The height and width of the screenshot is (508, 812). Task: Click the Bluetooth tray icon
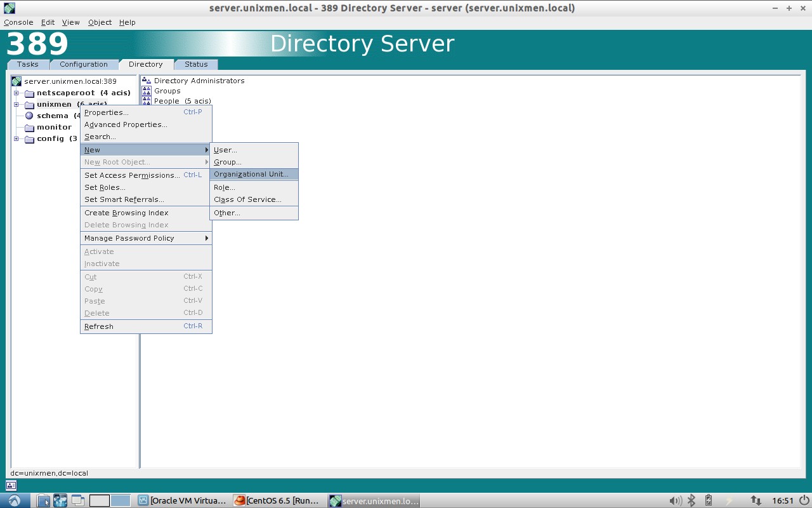pos(691,500)
